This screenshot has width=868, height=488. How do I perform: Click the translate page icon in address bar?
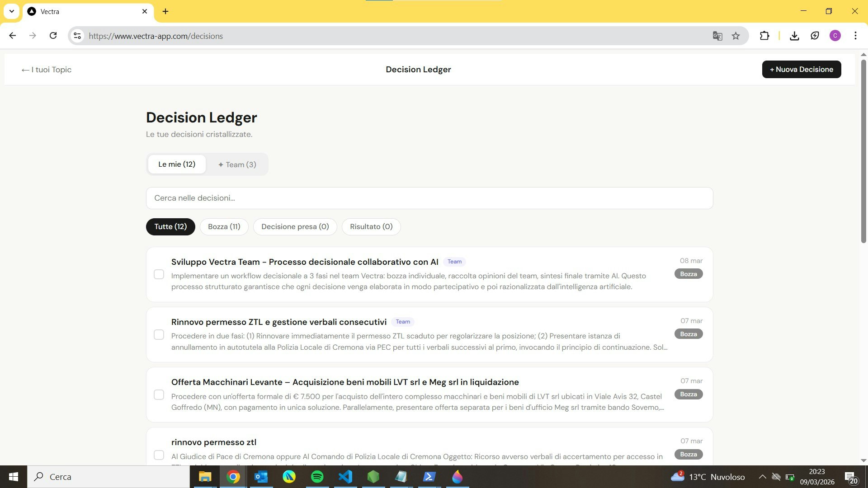point(717,36)
